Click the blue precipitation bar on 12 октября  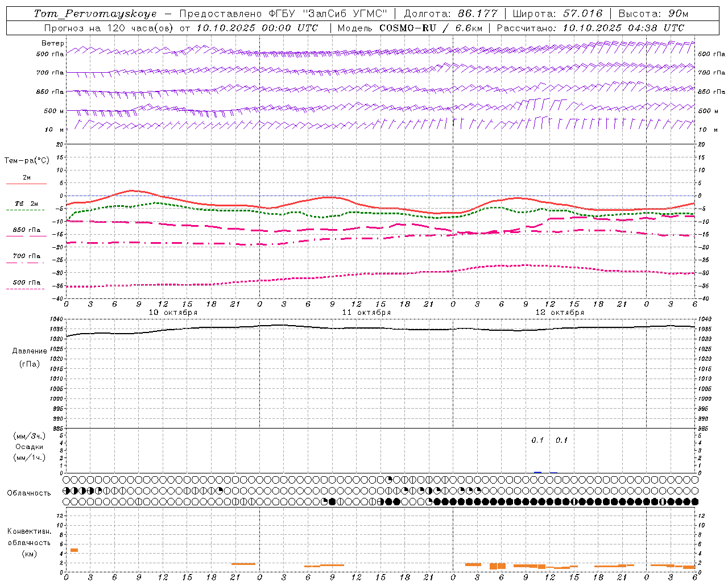pos(537,472)
